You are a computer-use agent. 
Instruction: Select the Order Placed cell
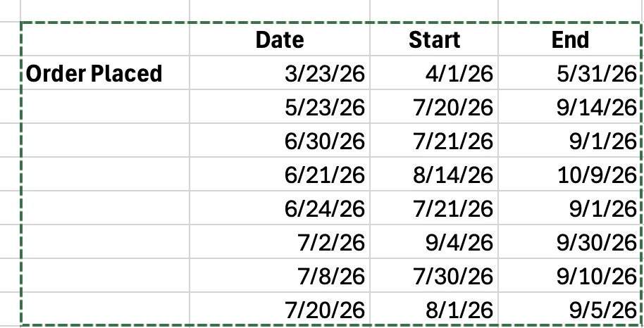pyautogui.click(x=105, y=72)
